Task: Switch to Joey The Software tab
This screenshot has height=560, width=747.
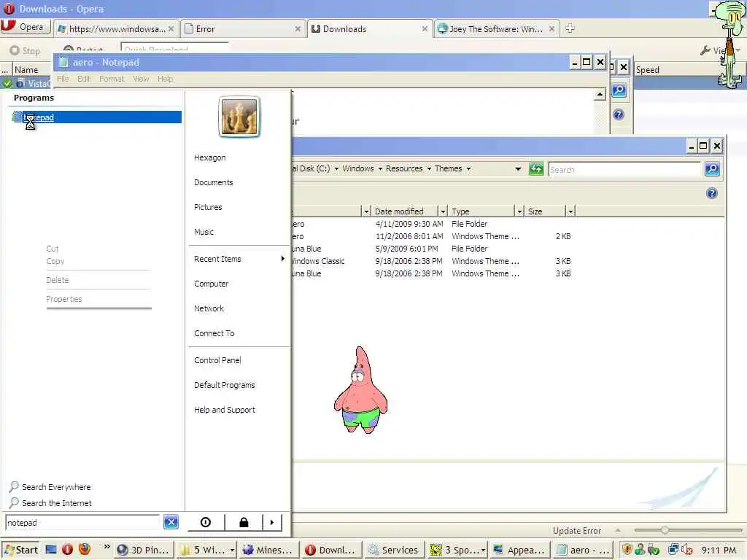Action: tap(495, 29)
